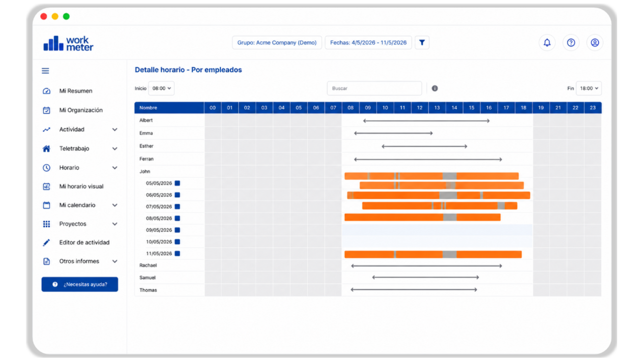Click the Mi Organización calendar icon
Viewport: 644px width, 362px height.
coord(47,110)
